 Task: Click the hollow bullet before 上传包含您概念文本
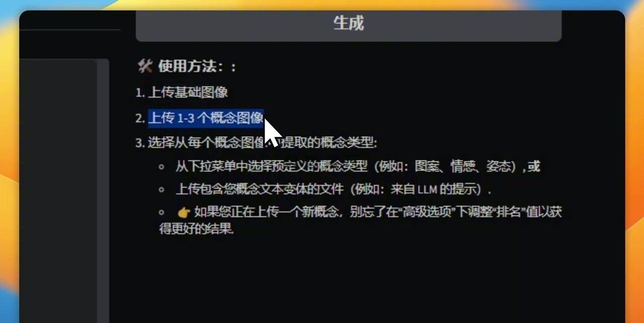coord(162,190)
